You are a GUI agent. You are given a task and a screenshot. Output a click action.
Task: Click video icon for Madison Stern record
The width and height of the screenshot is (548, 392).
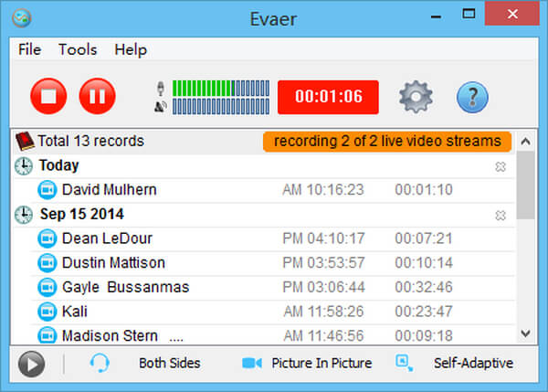pos(47,335)
